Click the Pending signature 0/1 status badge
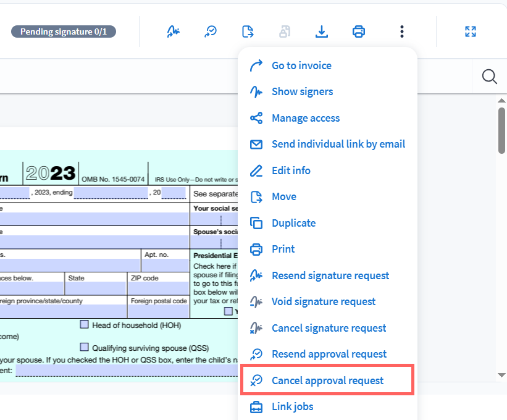 tap(63, 31)
